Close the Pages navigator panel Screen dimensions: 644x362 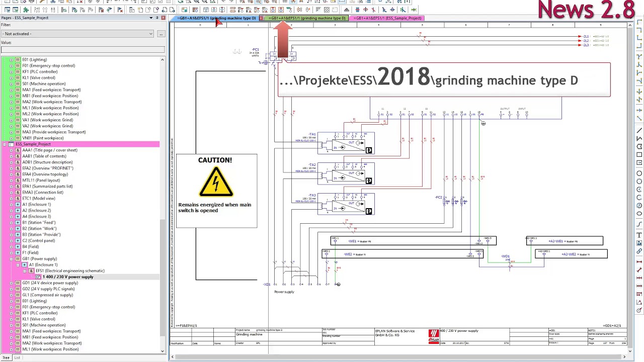coord(163,18)
